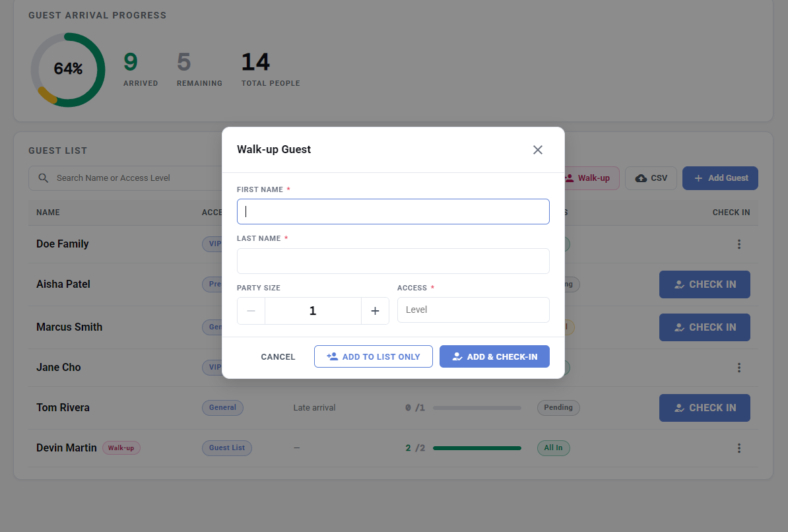Click the 5 Remaining count
Viewport: 788px width, 532px height.
click(184, 62)
